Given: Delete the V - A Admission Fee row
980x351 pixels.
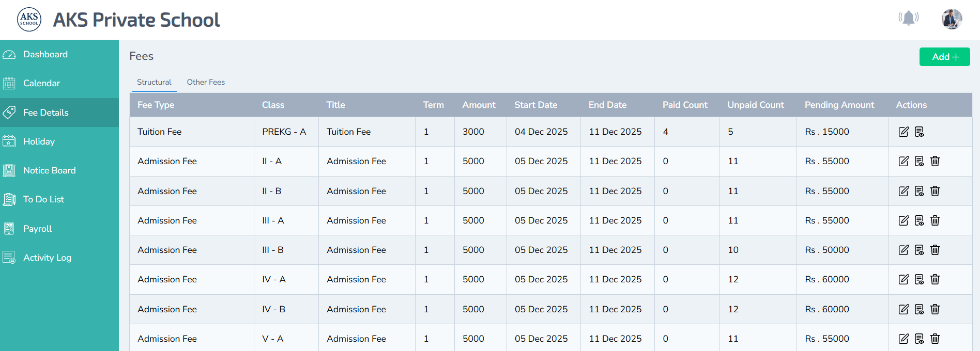Looking at the screenshot, I should click(935, 339).
